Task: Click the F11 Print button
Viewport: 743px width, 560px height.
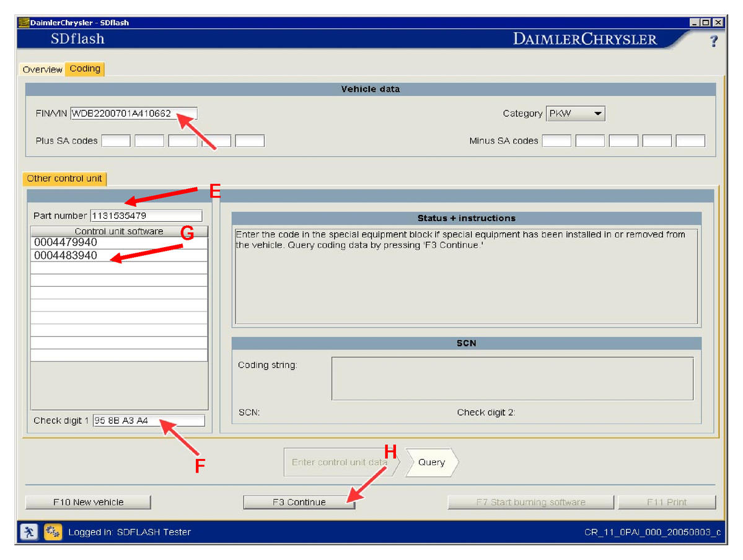Action: 667,502
